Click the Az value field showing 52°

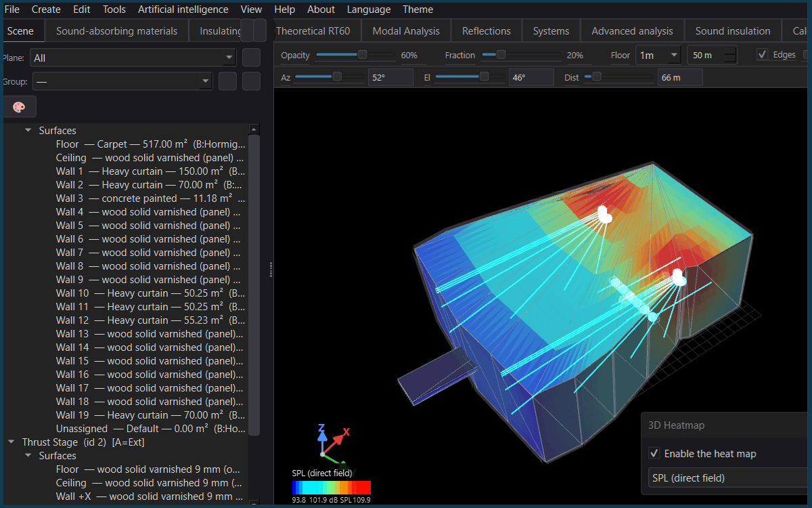click(390, 77)
